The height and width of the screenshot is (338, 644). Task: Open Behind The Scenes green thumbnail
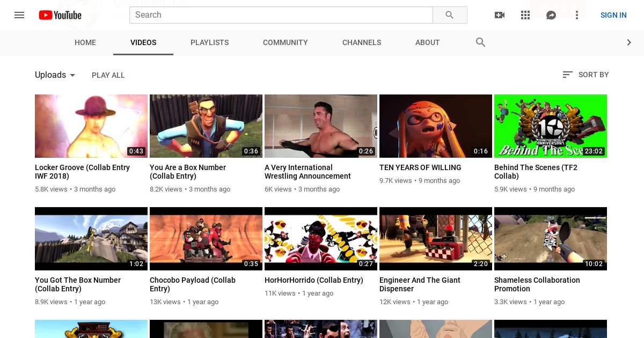551,126
